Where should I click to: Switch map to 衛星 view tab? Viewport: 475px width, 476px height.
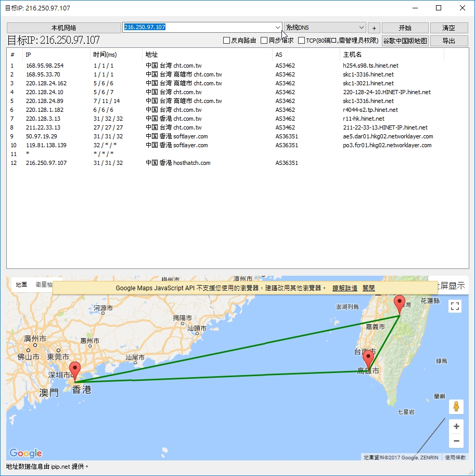click(x=44, y=285)
